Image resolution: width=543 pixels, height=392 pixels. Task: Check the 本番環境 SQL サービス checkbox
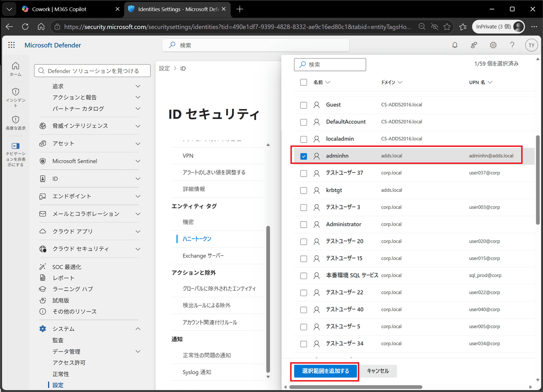(304, 276)
